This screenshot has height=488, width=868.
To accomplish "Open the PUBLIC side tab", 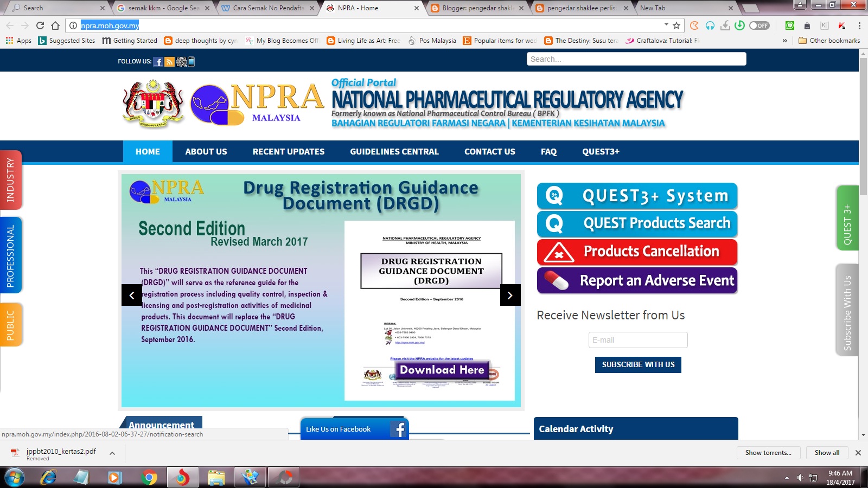I will 10,325.
